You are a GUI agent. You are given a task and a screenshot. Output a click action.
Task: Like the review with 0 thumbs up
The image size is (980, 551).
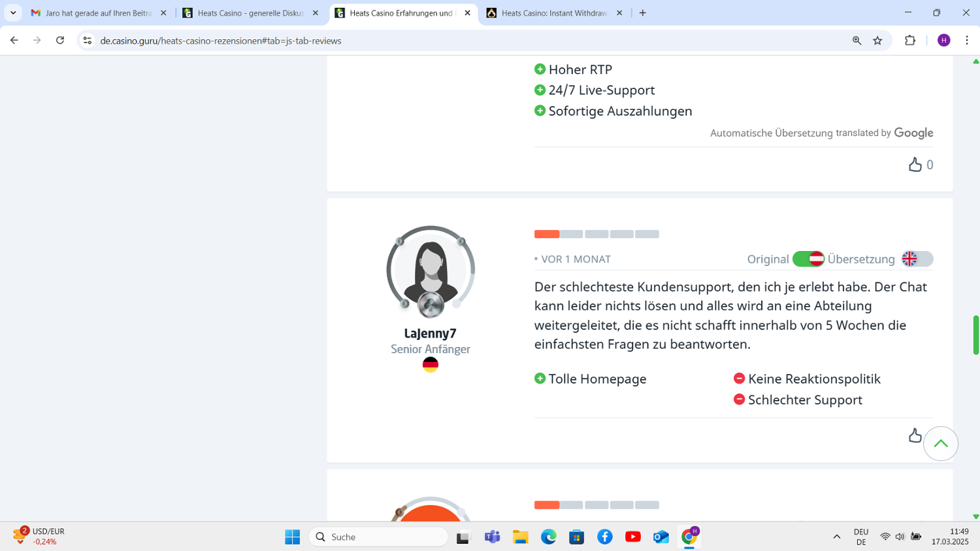915,165
